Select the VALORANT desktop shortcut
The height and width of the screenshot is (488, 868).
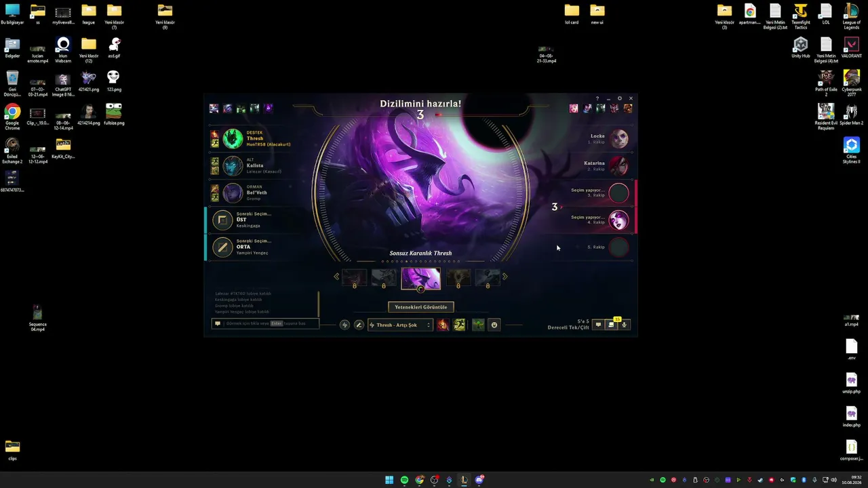pos(852,47)
